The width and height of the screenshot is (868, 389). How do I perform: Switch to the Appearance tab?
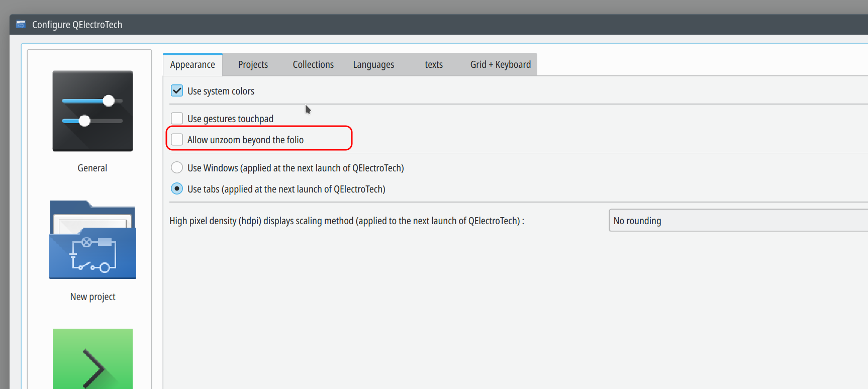(x=192, y=64)
